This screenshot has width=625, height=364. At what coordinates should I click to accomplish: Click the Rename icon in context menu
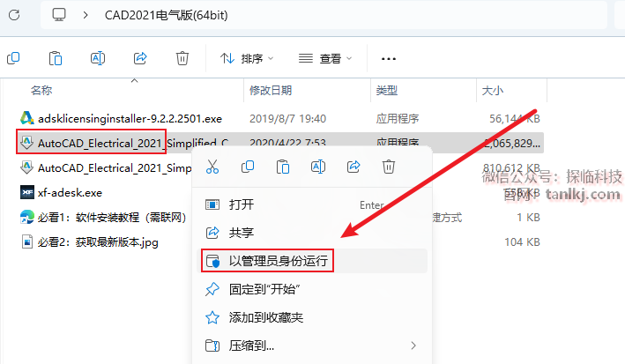click(318, 167)
